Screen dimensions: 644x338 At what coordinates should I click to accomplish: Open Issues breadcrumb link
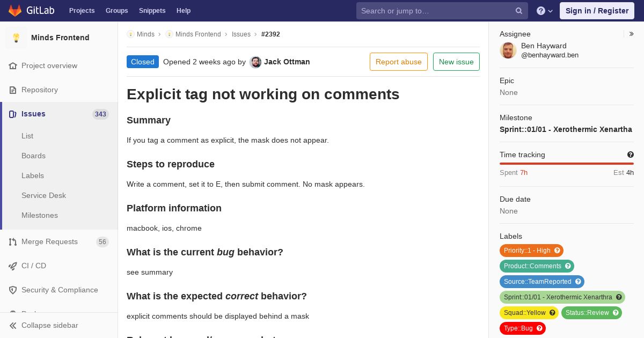pyautogui.click(x=241, y=34)
